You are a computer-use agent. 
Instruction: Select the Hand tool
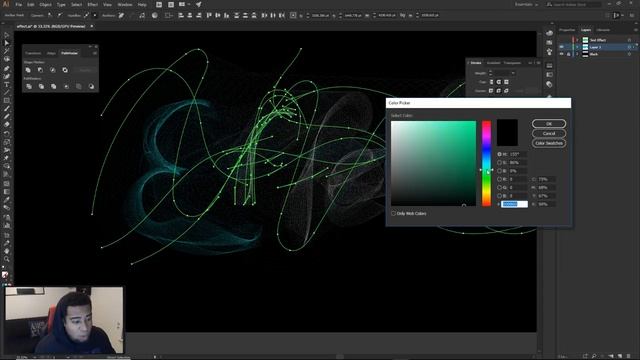coord(7,251)
